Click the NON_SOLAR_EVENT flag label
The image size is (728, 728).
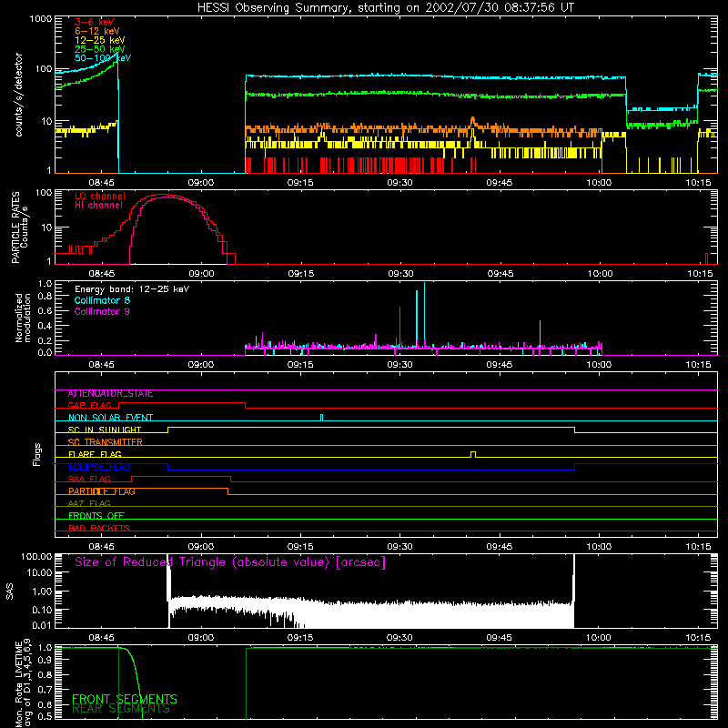(x=110, y=418)
